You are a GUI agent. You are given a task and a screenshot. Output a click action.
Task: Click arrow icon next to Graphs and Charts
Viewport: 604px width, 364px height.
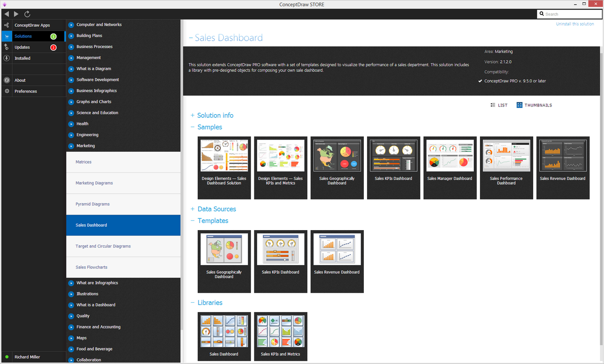tap(71, 102)
